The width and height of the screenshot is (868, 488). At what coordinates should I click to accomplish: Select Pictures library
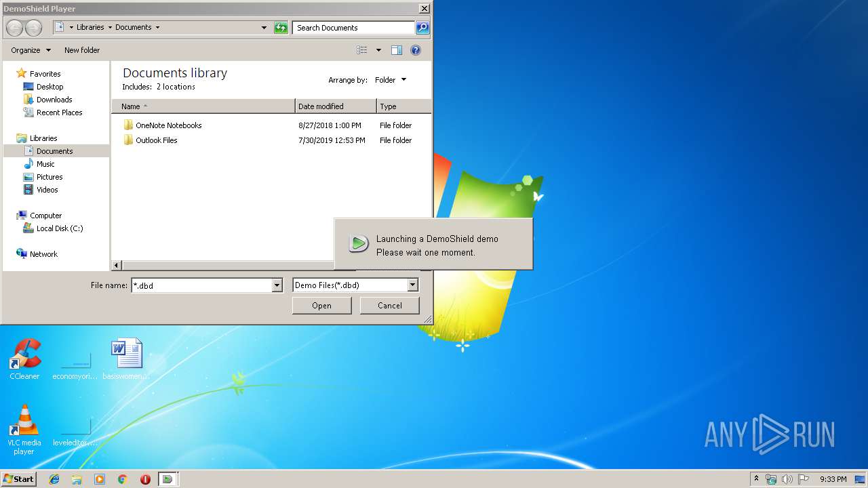(50, 177)
